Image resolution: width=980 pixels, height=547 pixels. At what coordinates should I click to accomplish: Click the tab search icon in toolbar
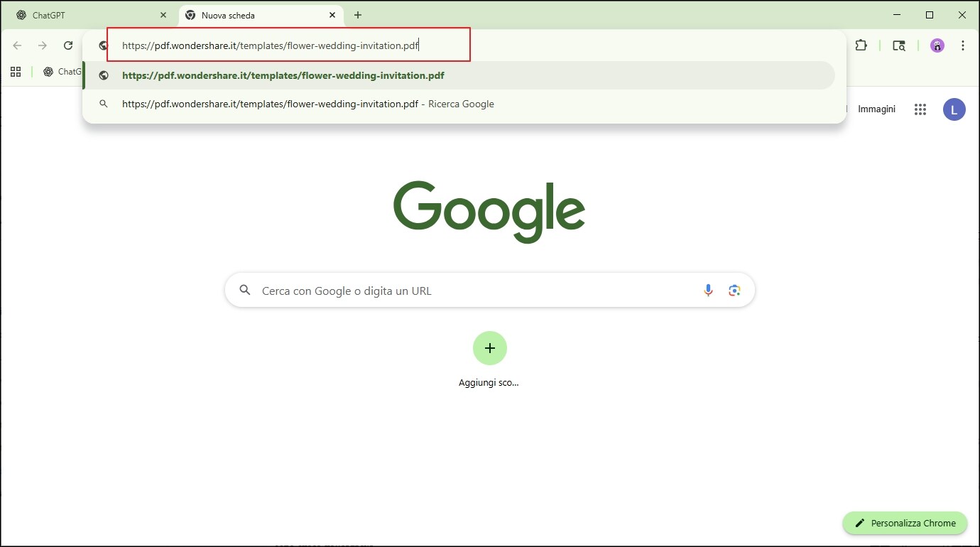pos(899,45)
